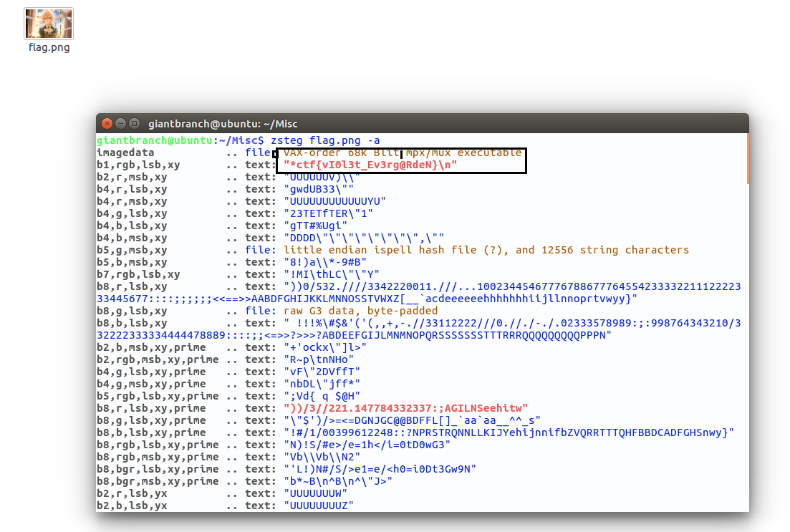Click the command text zsteg flag.png -a
This screenshot has width=790, height=532.
pos(325,140)
